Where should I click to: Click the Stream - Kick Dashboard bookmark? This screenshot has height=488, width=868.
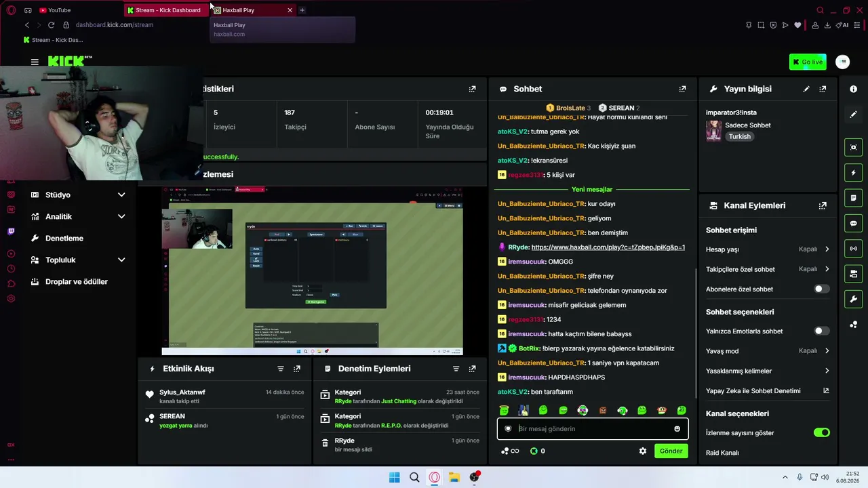[x=53, y=40]
